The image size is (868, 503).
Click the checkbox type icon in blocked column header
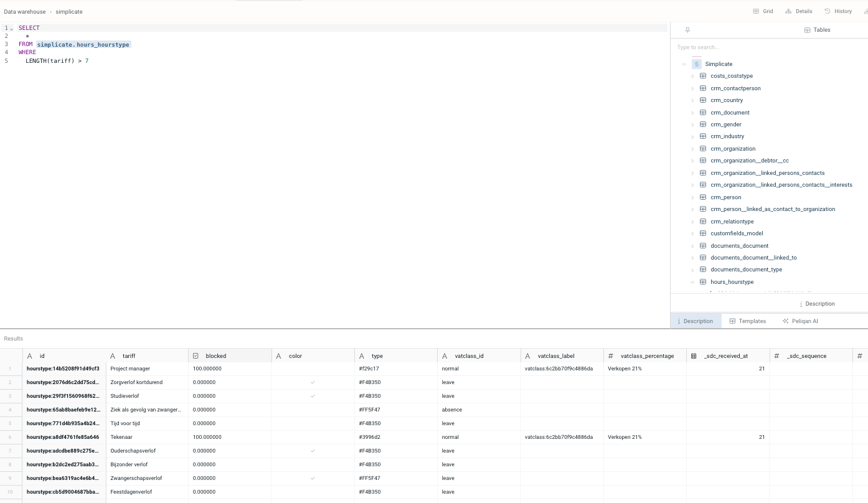(x=196, y=356)
